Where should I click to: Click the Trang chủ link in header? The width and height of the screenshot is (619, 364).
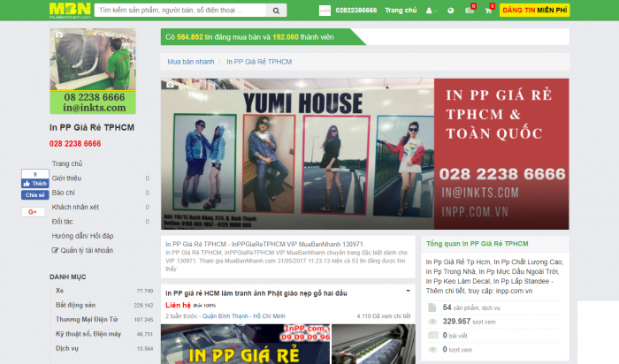click(401, 11)
